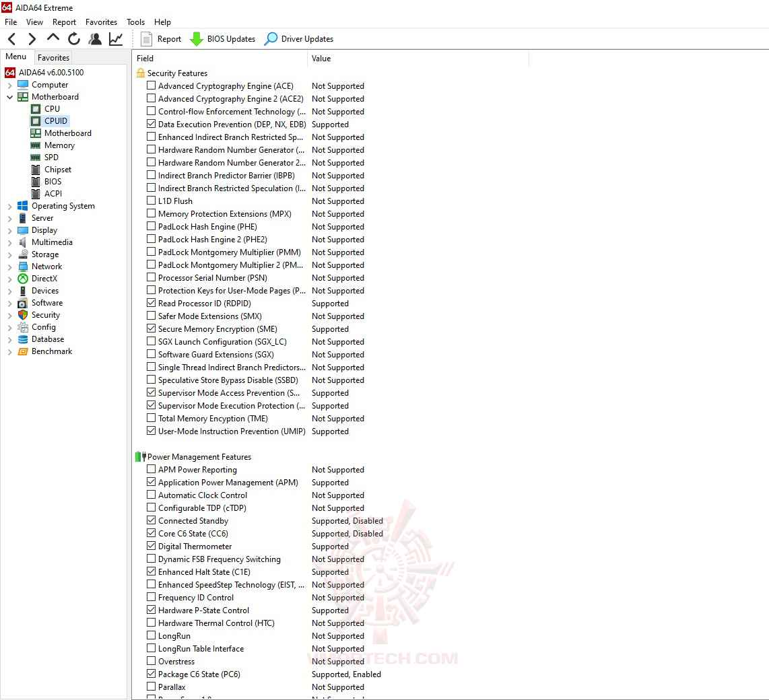Expand the Config tree node
The width and height of the screenshot is (769, 700).
pyautogui.click(x=9, y=327)
